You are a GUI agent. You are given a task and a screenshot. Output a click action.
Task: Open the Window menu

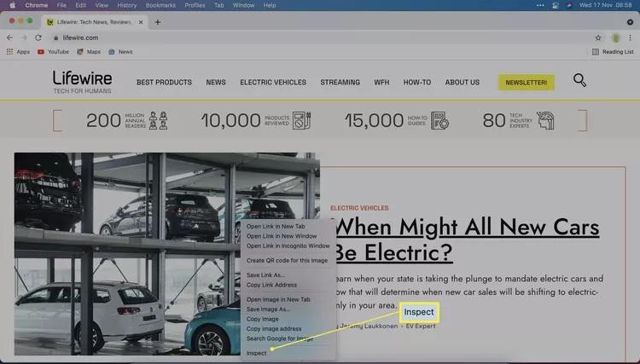[243, 5]
